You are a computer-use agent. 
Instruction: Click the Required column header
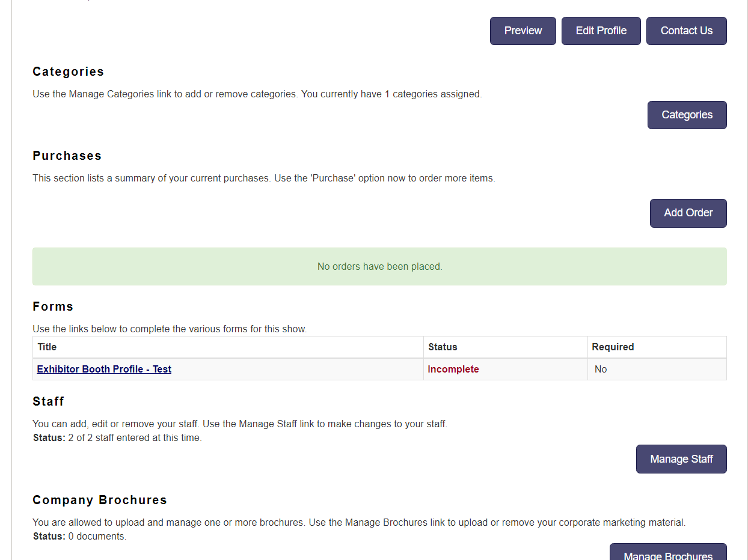point(613,347)
